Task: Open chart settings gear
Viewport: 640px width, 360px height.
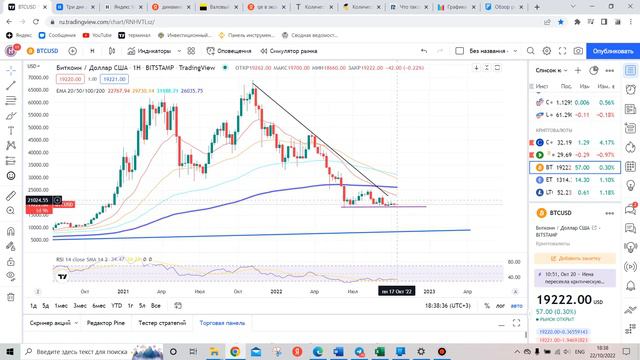Action: (x=547, y=51)
